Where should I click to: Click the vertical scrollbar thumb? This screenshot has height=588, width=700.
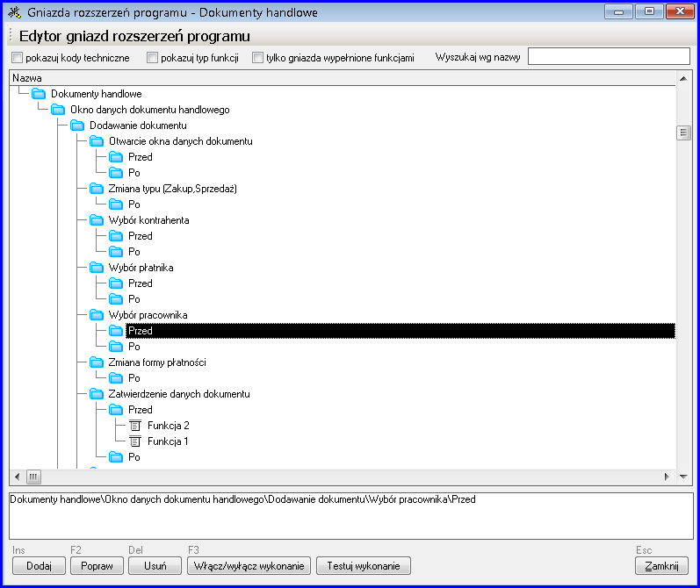[x=683, y=133]
